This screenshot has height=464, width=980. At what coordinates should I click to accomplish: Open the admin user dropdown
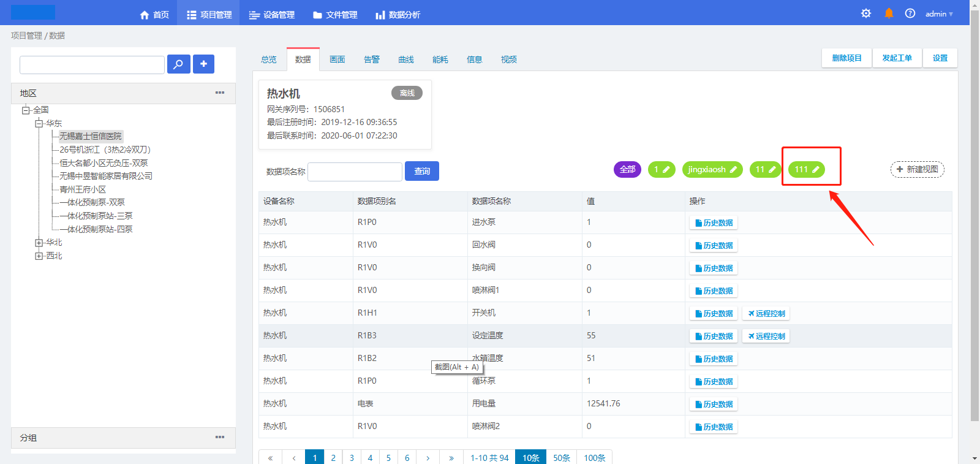(939, 13)
